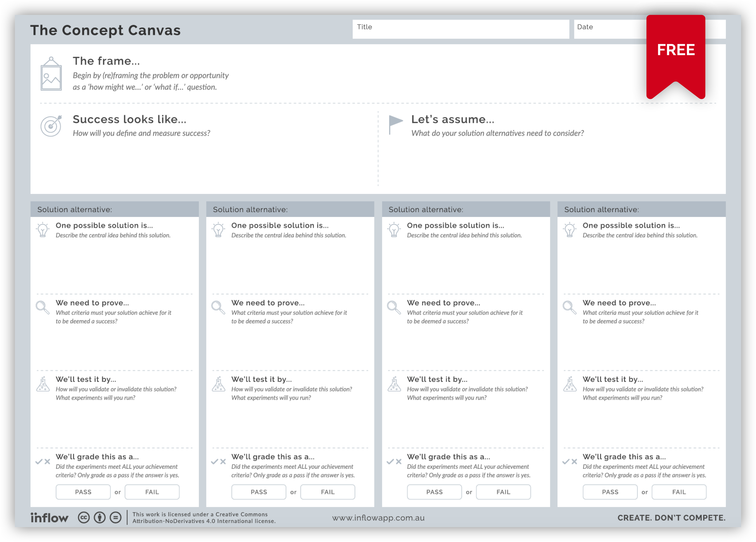Click the flask icon in the third solution column
The width and height of the screenshot is (756, 542).
coord(394,384)
